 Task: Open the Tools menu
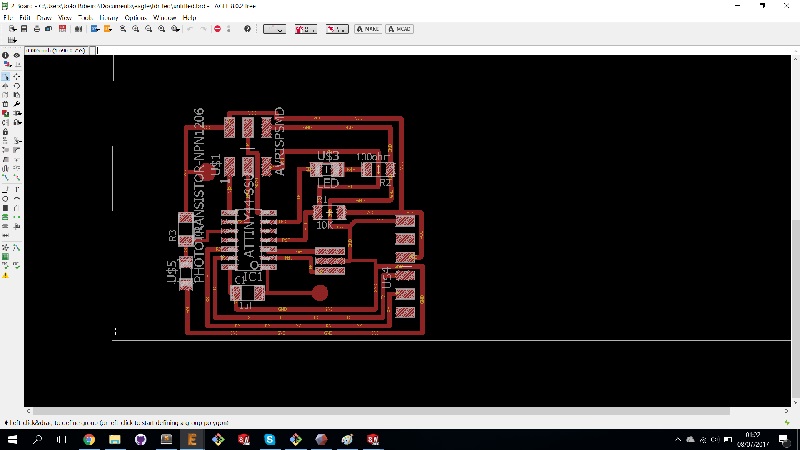[x=86, y=17]
